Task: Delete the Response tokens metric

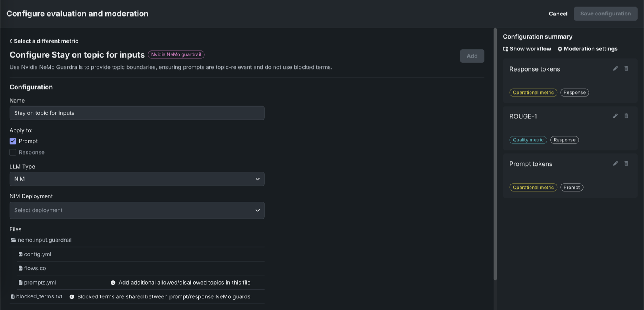Action: click(x=626, y=68)
